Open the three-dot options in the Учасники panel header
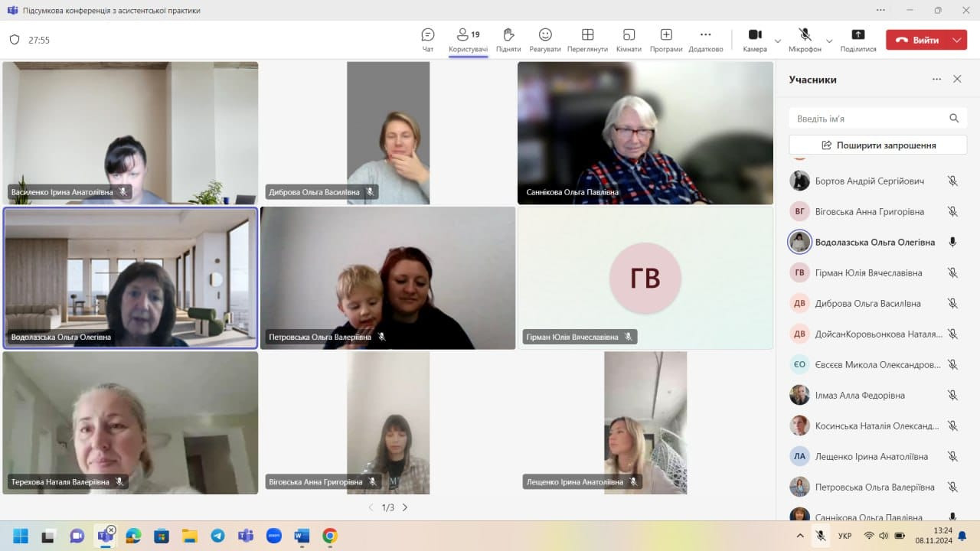The height and width of the screenshot is (551, 980). 936,80
